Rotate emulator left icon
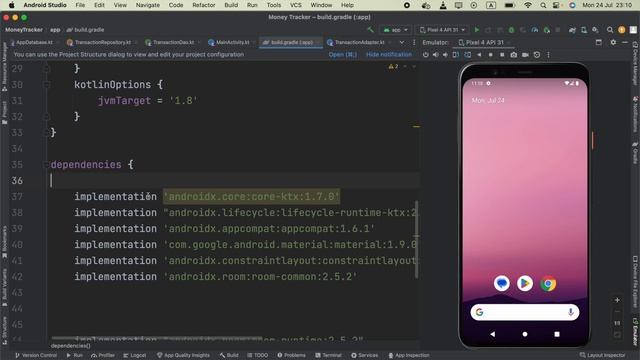640x360 pixels. (x=456, y=55)
